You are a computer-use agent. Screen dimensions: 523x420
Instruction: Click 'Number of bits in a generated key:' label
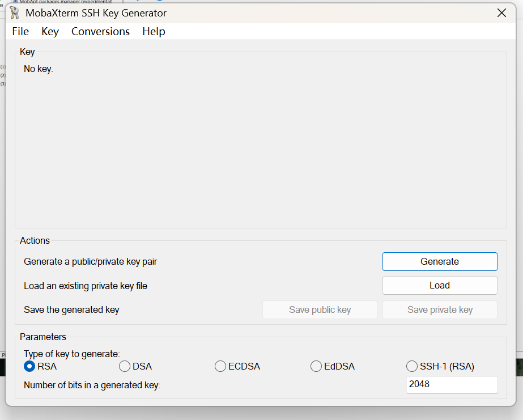(92, 385)
